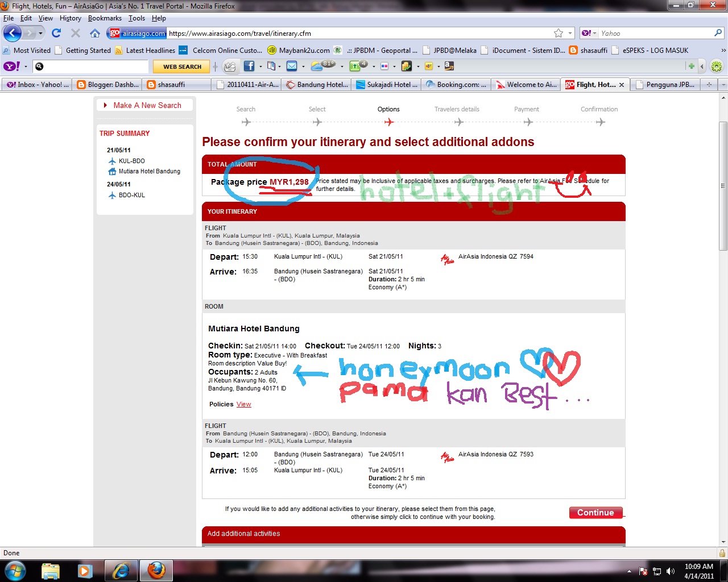Viewport: 728px width, 582px height.
Task: Expand the Mail button dropdown arrow
Action: [x=303, y=66]
